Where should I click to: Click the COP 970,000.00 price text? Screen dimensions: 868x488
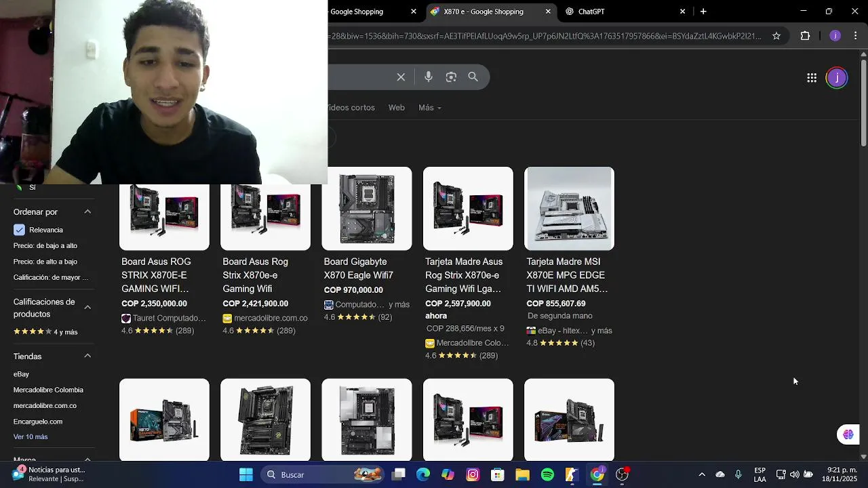(353, 290)
